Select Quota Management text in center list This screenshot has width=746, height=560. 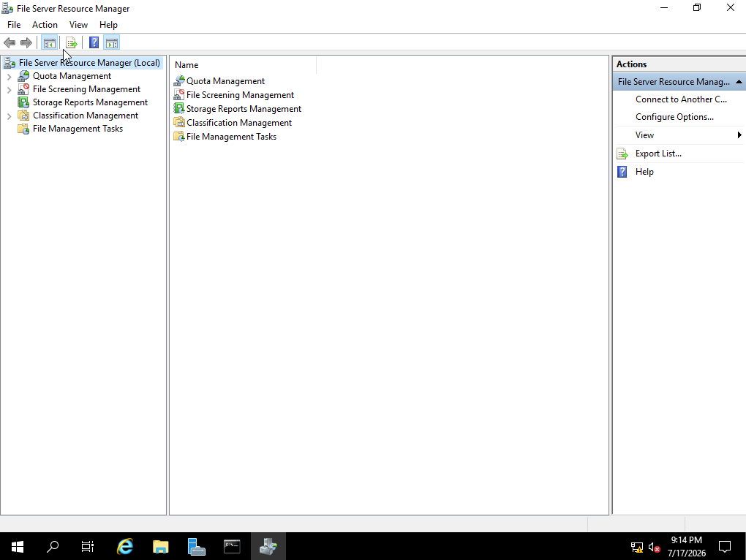click(225, 81)
